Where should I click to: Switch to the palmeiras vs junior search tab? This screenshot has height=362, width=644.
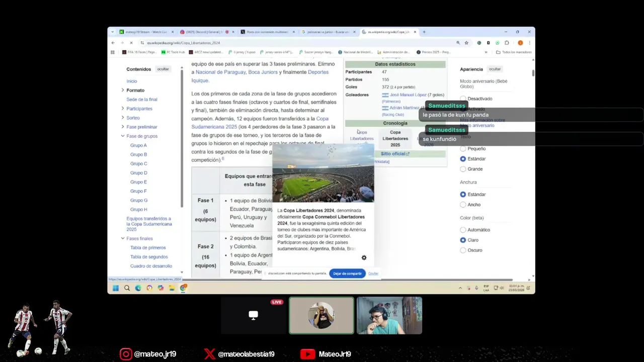[329, 32]
